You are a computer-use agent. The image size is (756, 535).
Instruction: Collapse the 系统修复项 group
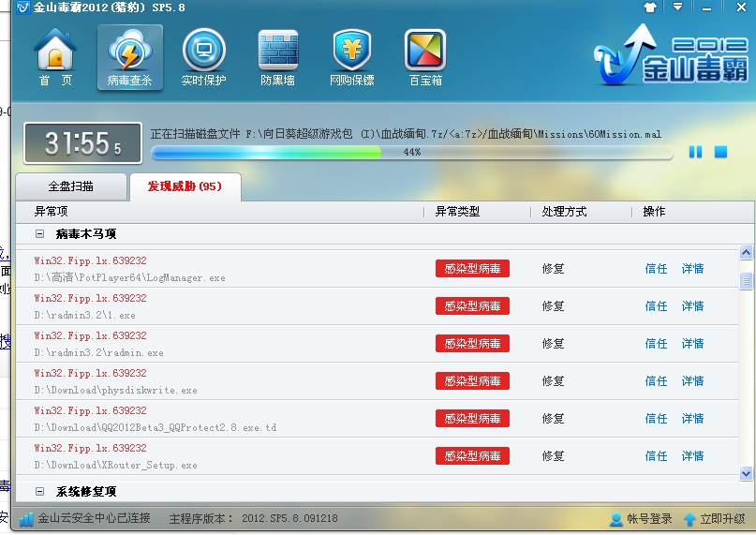40,492
